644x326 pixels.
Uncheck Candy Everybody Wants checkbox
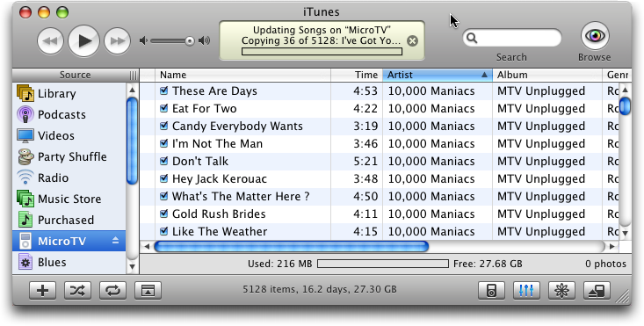click(164, 126)
